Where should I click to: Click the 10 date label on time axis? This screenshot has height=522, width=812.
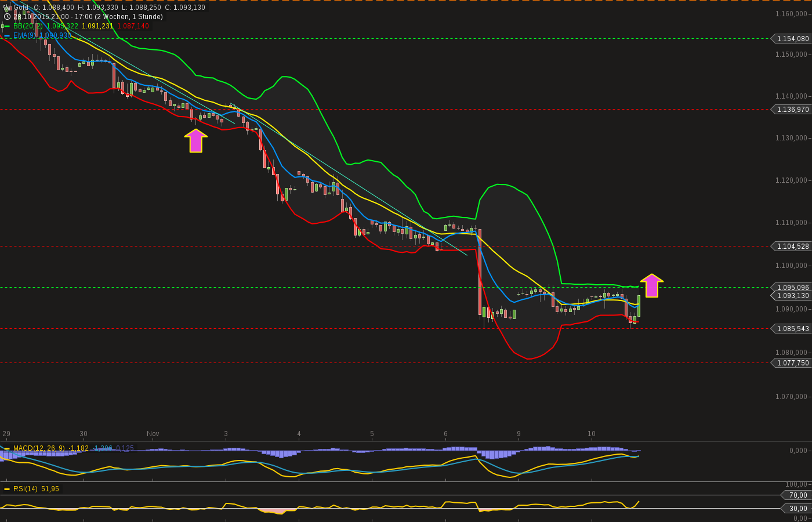pos(592,434)
